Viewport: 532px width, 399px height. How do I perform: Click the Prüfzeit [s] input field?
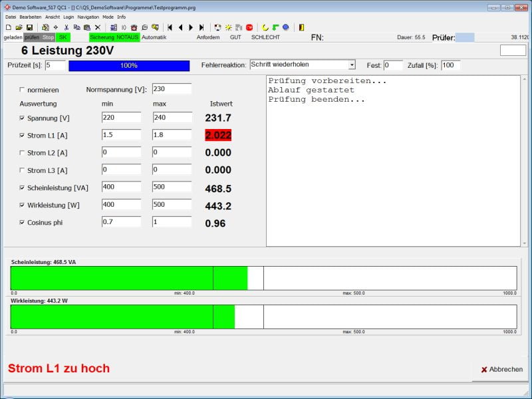[55, 65]
